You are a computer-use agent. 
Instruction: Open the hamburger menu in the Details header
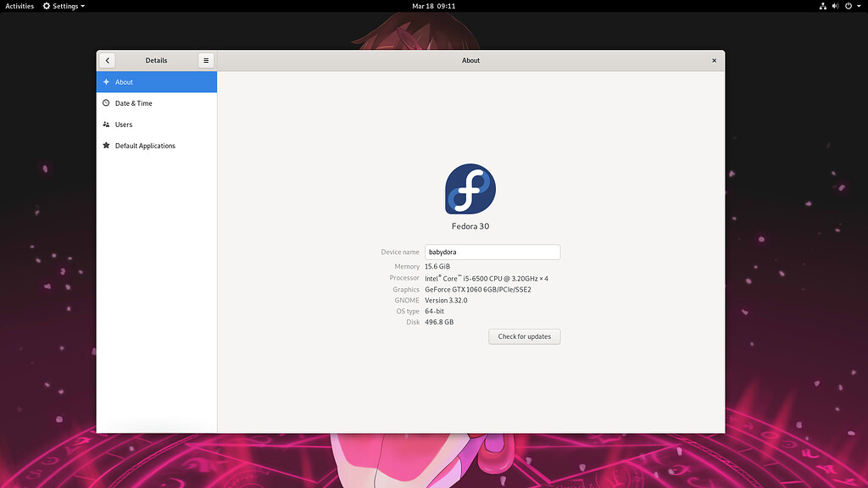(x=206, y=60)
